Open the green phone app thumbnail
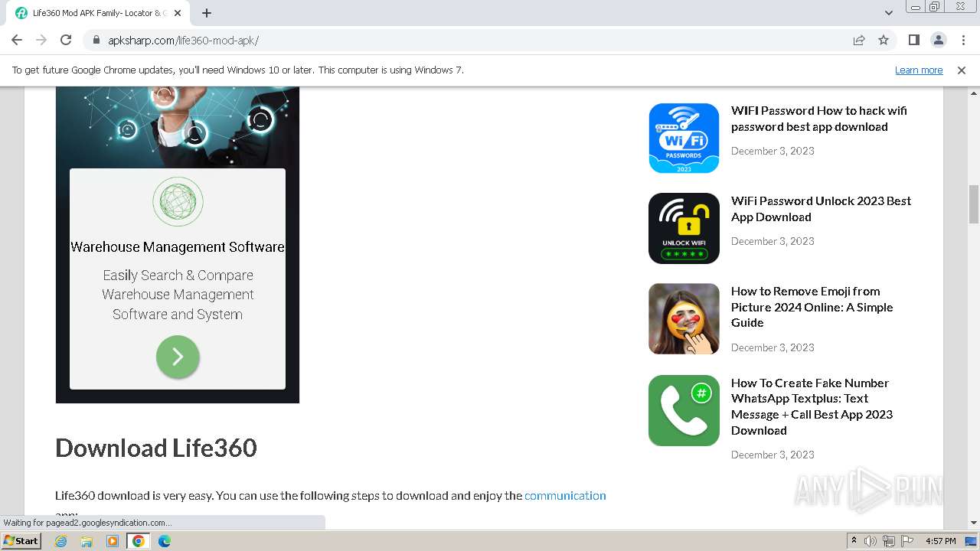 point(684,410)
